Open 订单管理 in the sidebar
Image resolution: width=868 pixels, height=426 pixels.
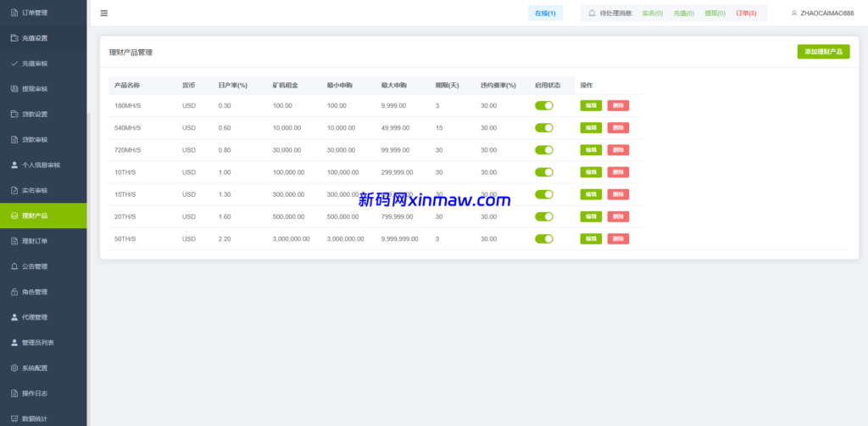[x=43, y=12]
